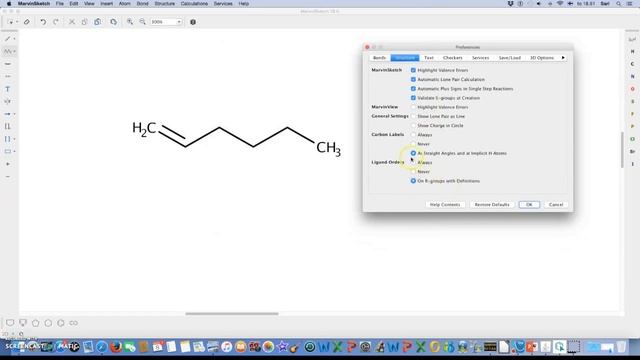Select the plus charge tool in left toolbar
This screenshot has width=640, height=360.
click(7, 164)
